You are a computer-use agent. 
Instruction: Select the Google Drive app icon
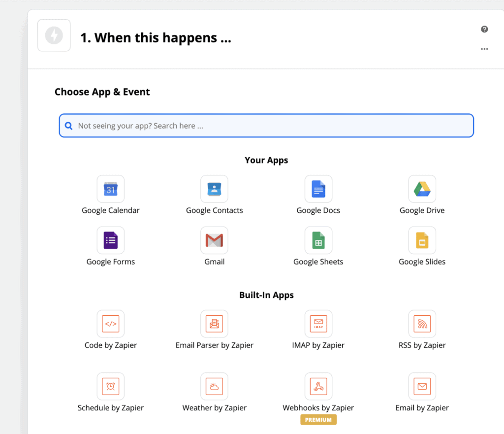[x=422, y=189]
